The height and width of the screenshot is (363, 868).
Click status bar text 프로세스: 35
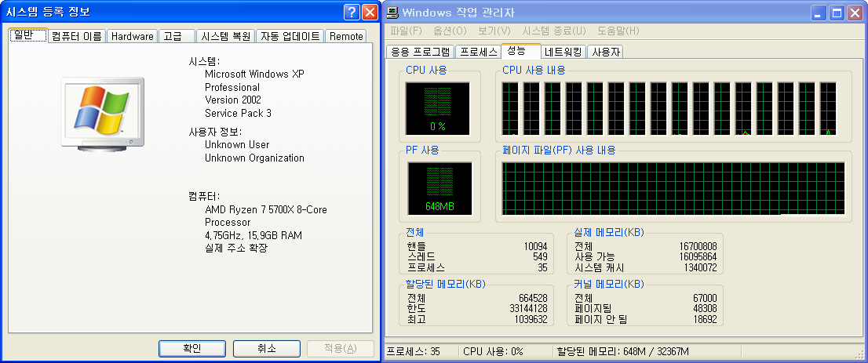click(x=413, y=352)
